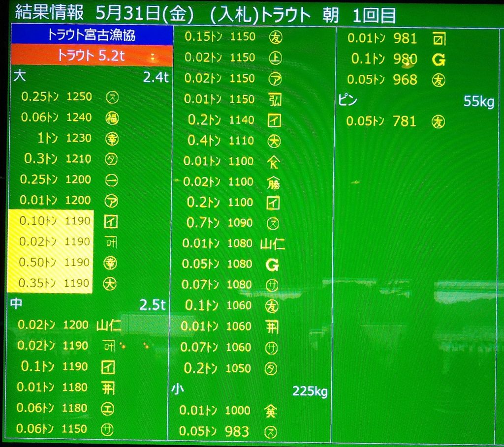
Task: Select the circled 大 mark beside 0.4トン 1110
Action: point(274,141)
